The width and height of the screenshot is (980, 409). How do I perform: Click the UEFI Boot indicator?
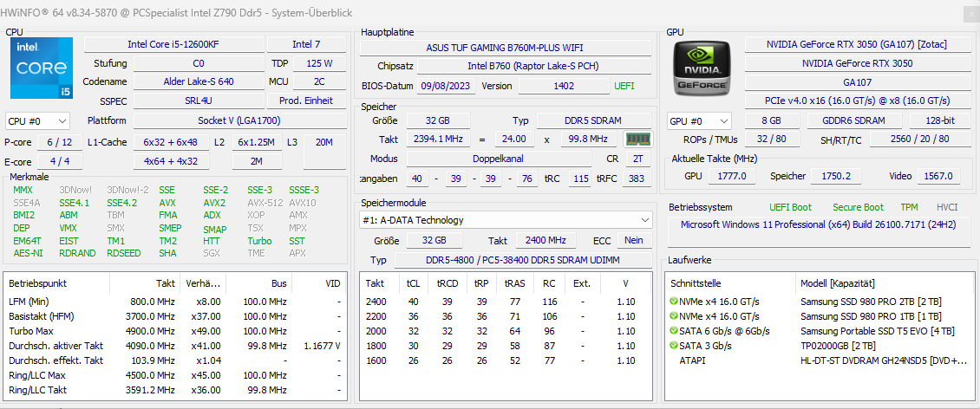(x=791, y=207)
